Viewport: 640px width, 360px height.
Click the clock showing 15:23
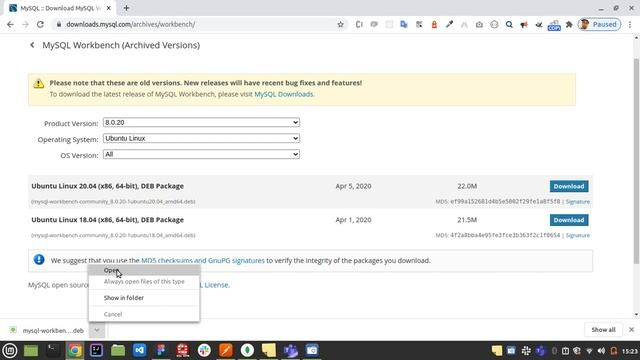tap(629, 351)
